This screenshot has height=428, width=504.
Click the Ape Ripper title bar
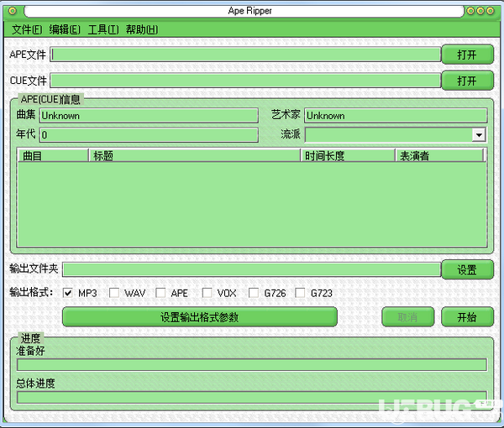click(x=244, y=11)
